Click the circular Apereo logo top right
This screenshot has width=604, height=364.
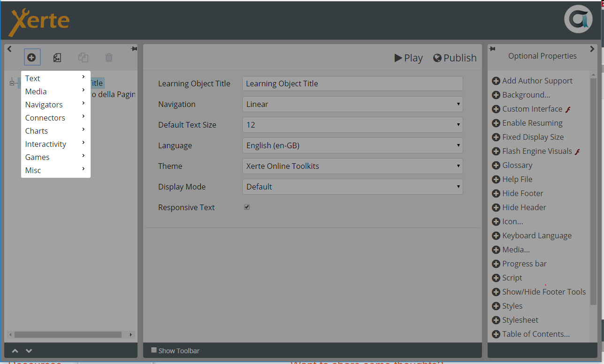tap(578, 19)
